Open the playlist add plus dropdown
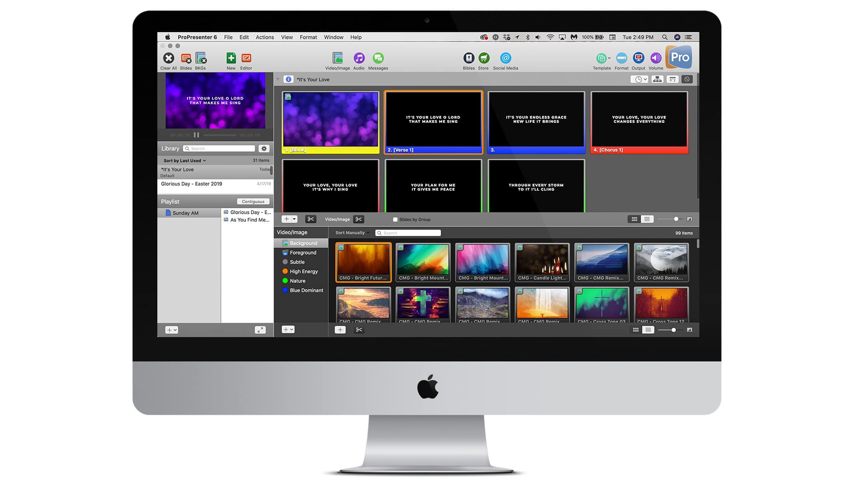The height and width of the screenshot is (488, 868). (171, 330)
